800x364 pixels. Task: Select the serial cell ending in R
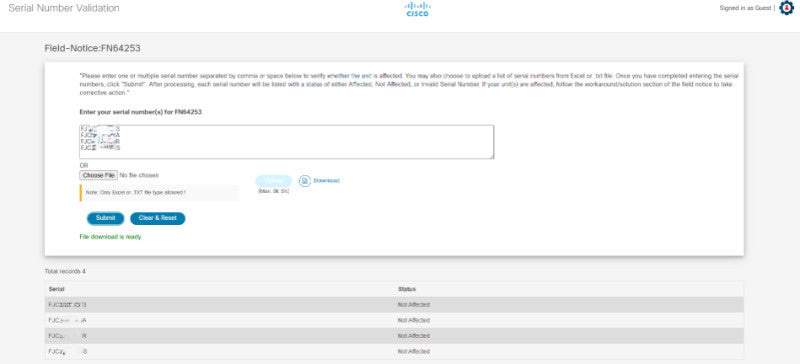pos(67,336)
